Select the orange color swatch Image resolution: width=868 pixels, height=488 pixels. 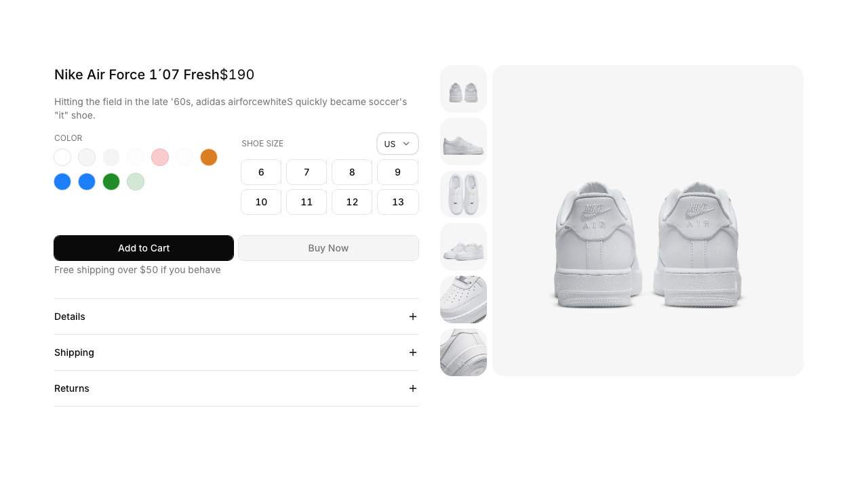(x=209, y=157)
